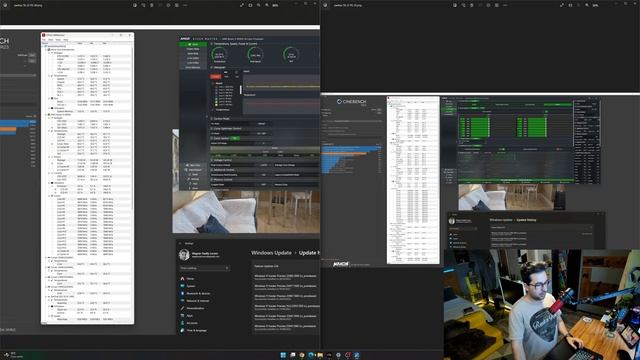Click the Windows Update breadcrumb link
Viewport: 640px width, 360px height.
pos(271,253)
